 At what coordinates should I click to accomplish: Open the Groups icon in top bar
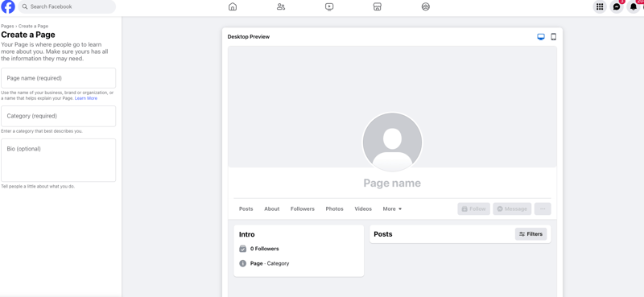click(x=426, y=6)
